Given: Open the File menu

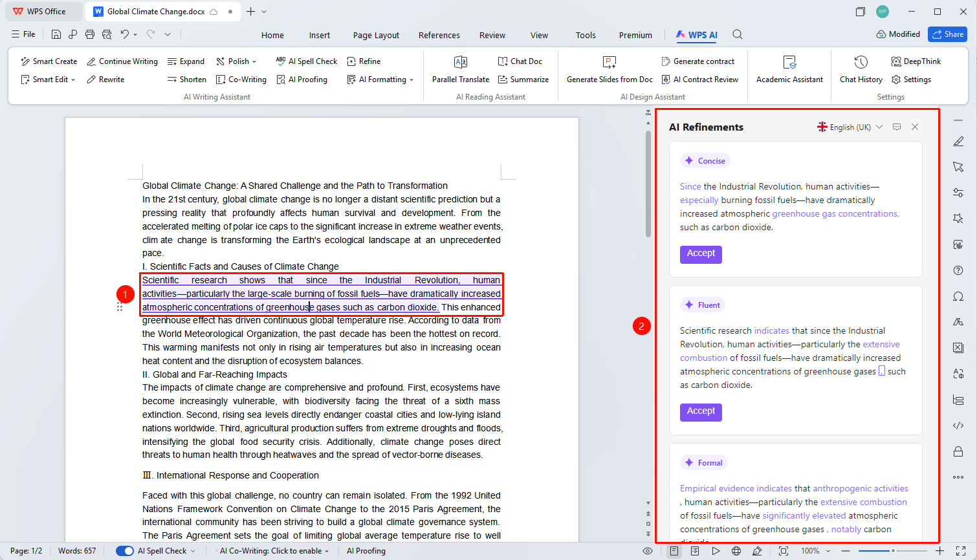Looking at the screenshot, I should point(23,34).
